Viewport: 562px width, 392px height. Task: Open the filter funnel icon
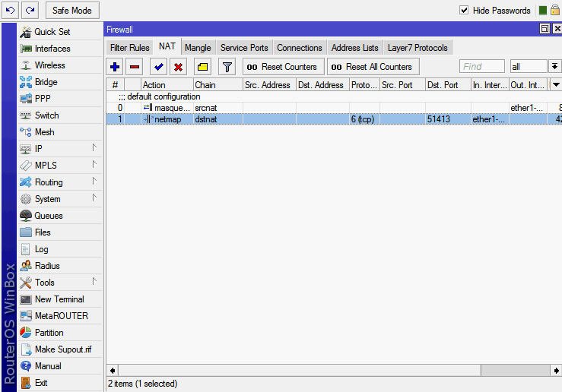click(x=227, y=67)
